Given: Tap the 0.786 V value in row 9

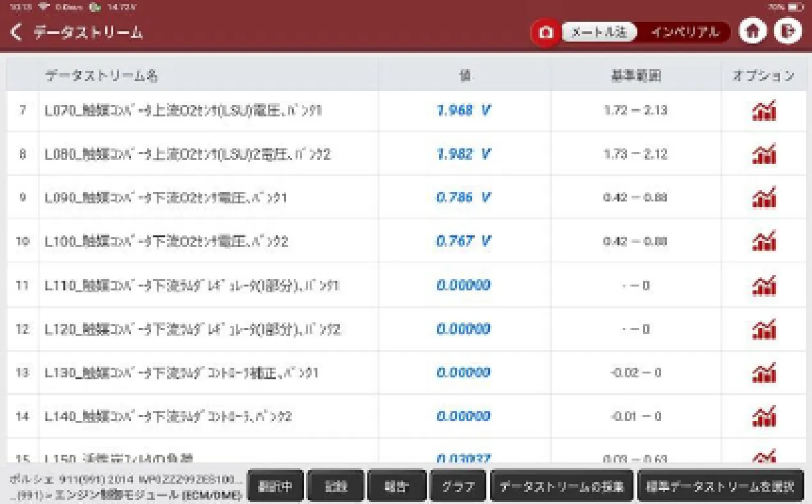Looking at the screenshot, I should click(463, 198).
